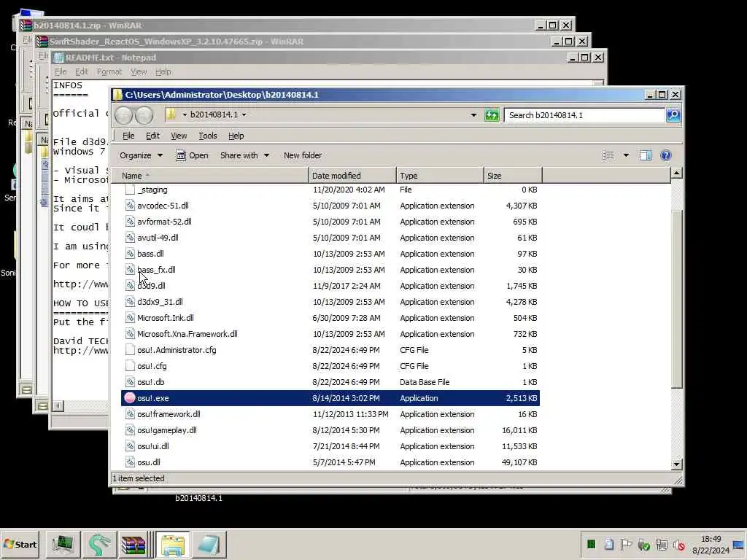747x560 pixels.
Task: Expand arrow before b20140814.1 in address bar
Action: (185, 114)
